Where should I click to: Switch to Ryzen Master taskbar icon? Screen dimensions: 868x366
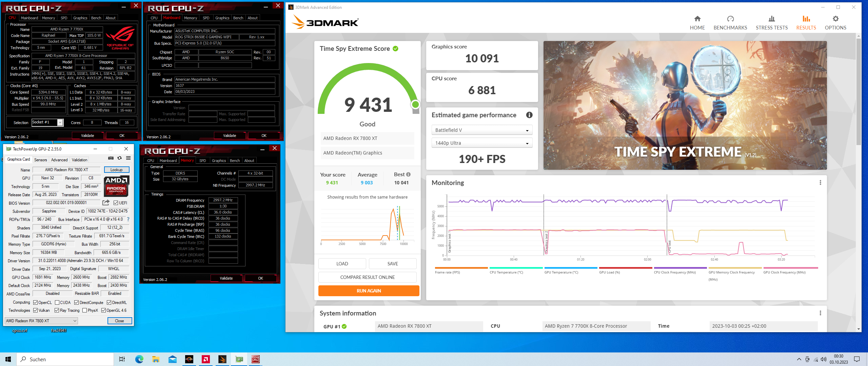click(x=189, y=359)
